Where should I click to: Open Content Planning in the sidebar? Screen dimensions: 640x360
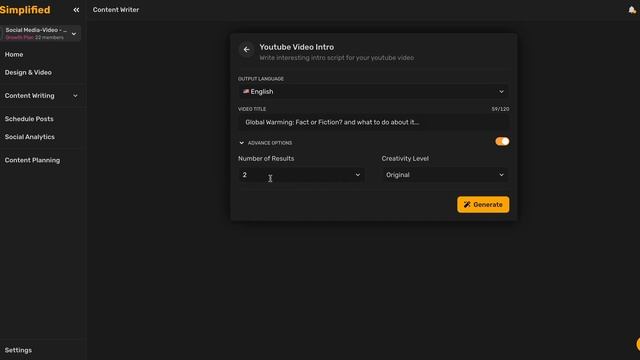[x=32, y=160]
